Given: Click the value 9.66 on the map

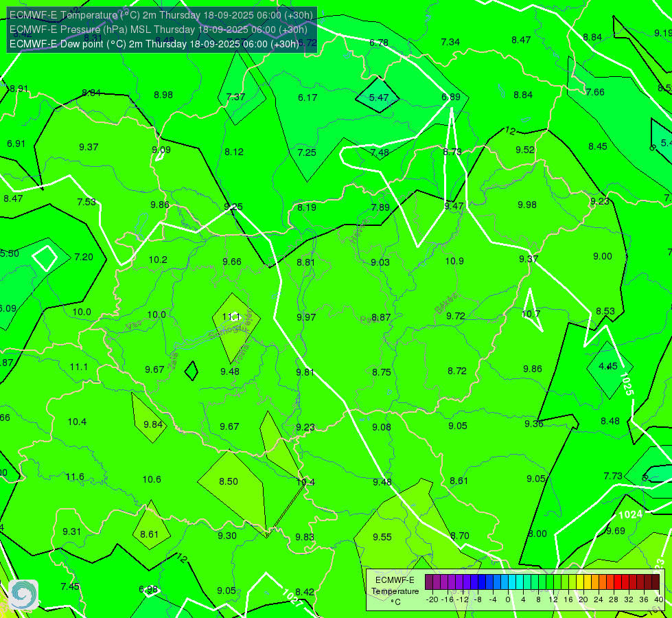Looking at the screenshot, I should 232,262.
